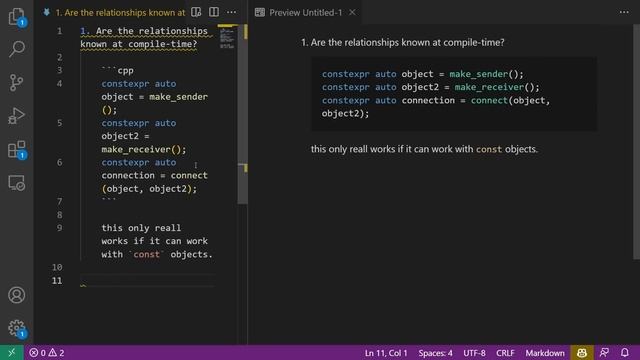The image size is (640, 360).
Task: Close the Preview Untitled-1 tab
Action: pyautogui.click(x=352, y=12)
